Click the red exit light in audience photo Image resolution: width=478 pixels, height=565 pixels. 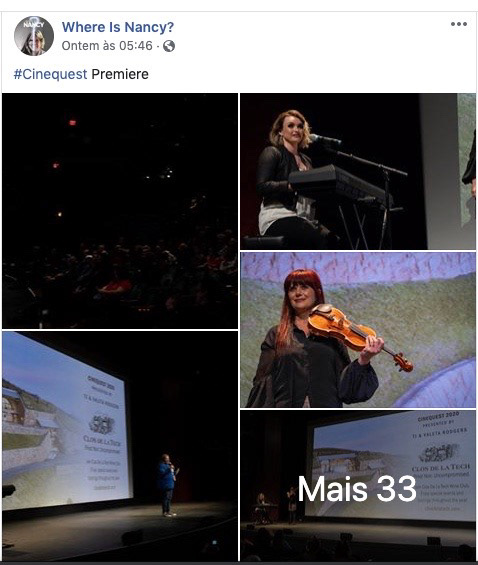coord(72,123)
